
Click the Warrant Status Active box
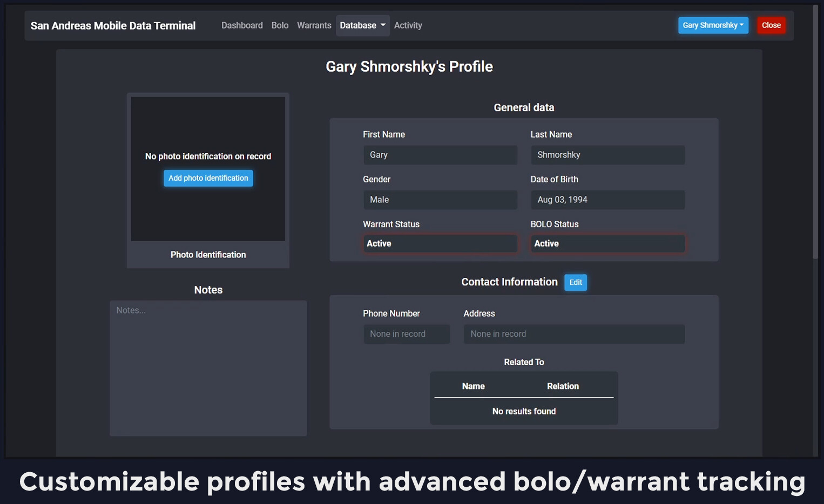[440, 243]
